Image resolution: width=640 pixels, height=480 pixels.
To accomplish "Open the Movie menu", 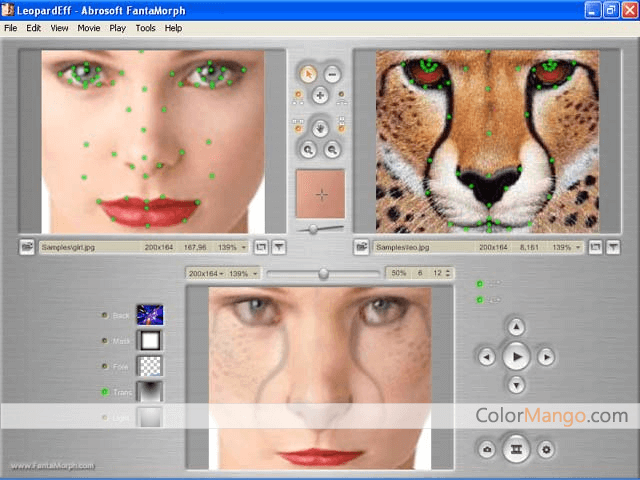I will [88, 28].
